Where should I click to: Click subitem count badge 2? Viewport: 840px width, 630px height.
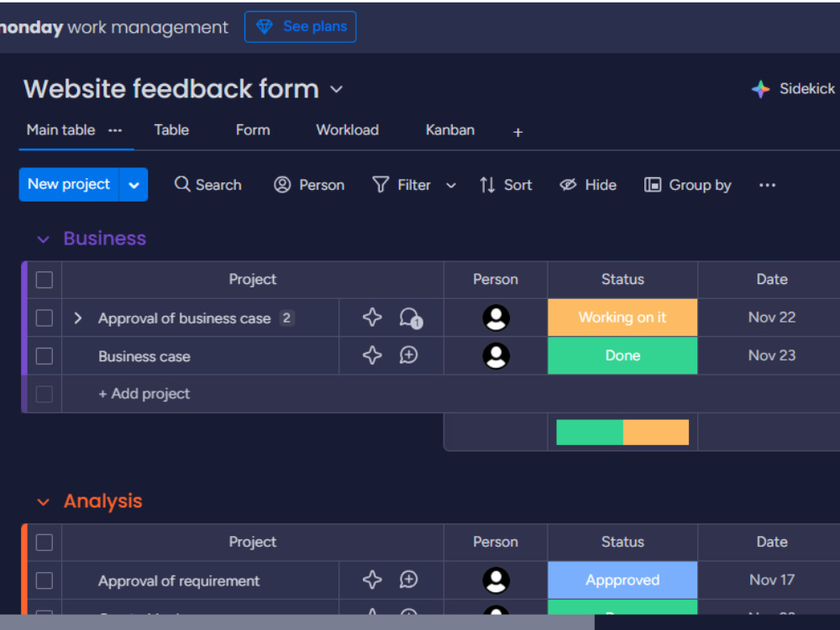[286, 318]
